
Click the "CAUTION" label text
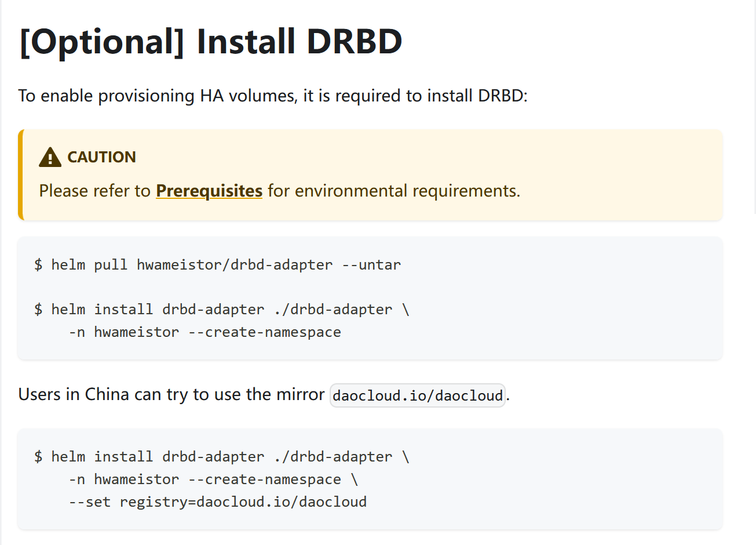(101, 157)
